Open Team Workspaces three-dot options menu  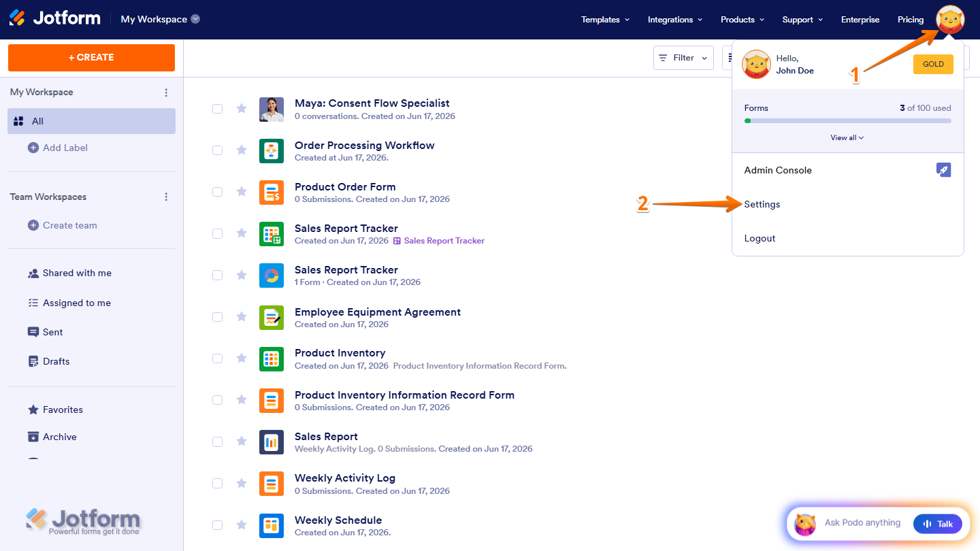pos(166,197)
